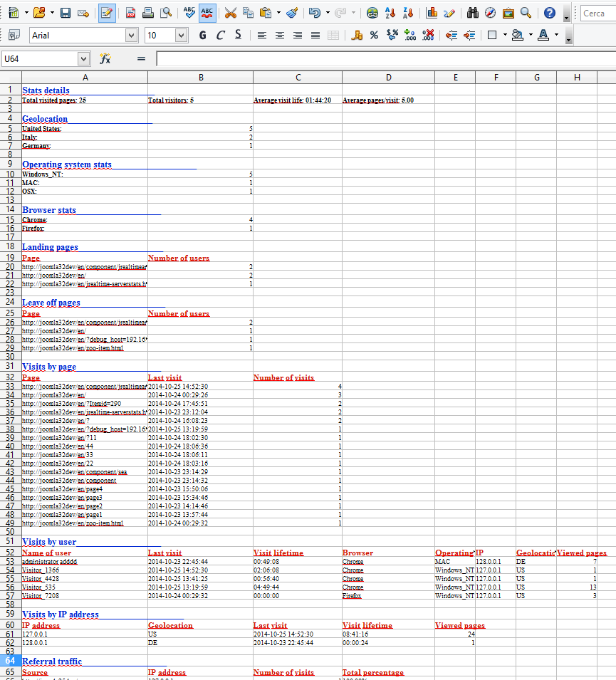Delete a decimal place
This screenshot has width=616, height=680.
click(428, 35)
